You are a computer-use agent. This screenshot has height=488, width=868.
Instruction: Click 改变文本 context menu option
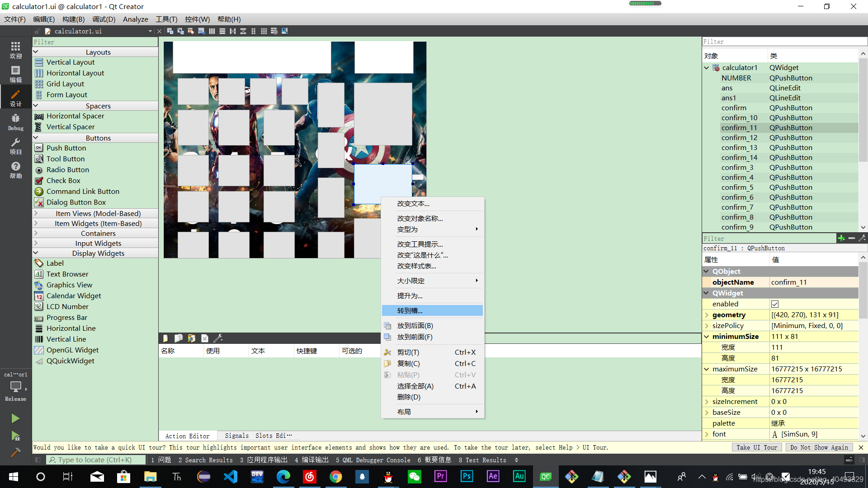(x=413, y=203)
